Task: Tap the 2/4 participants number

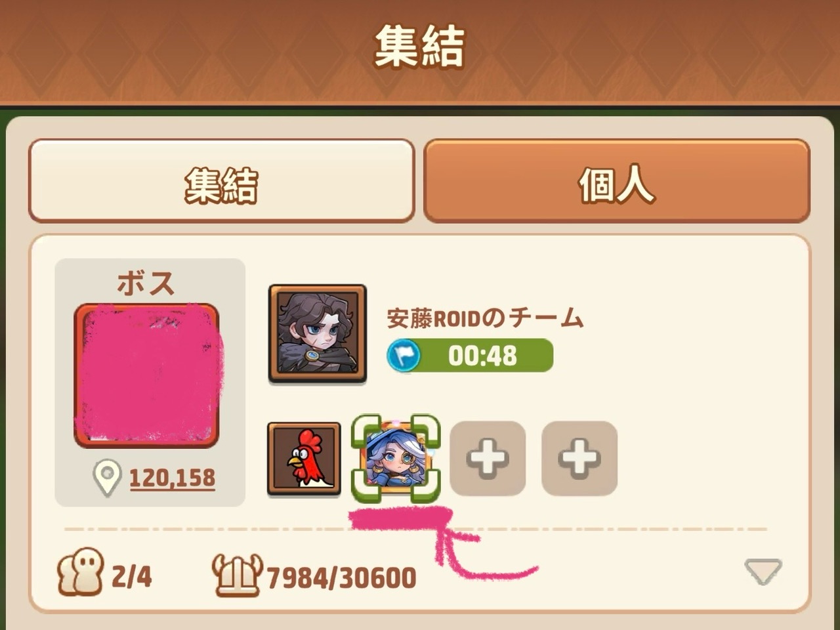Action: pyautogui.click(x=131, y=577)
